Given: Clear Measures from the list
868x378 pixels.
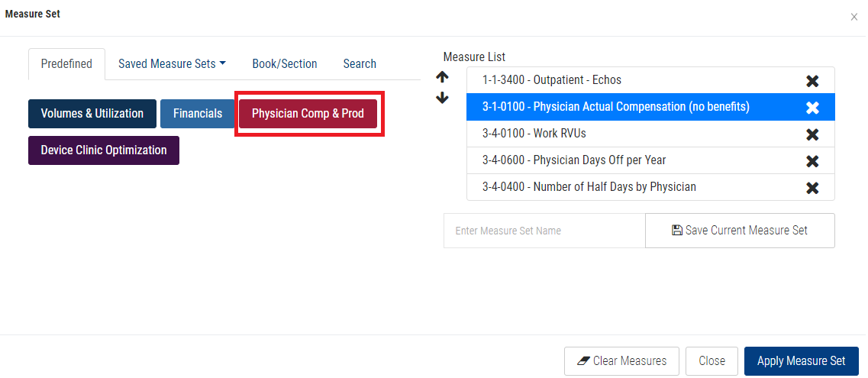Looking at the screenshot, I should tap(621, 361).
